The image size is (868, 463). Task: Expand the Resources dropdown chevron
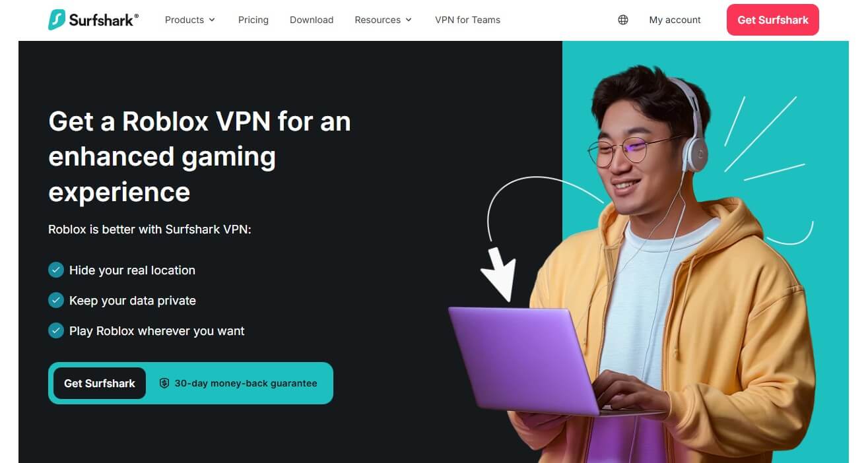click(x=409, y=20)
